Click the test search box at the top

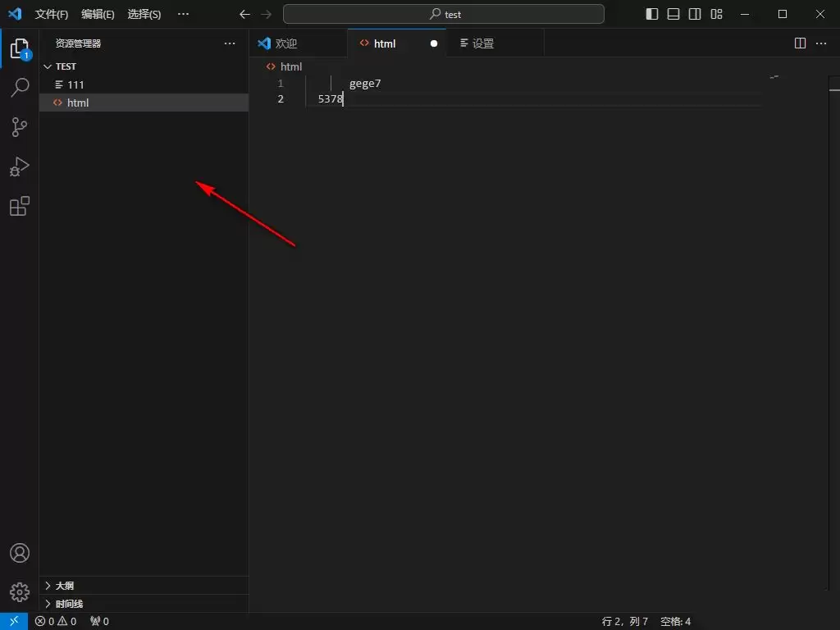tap(443, 14)
